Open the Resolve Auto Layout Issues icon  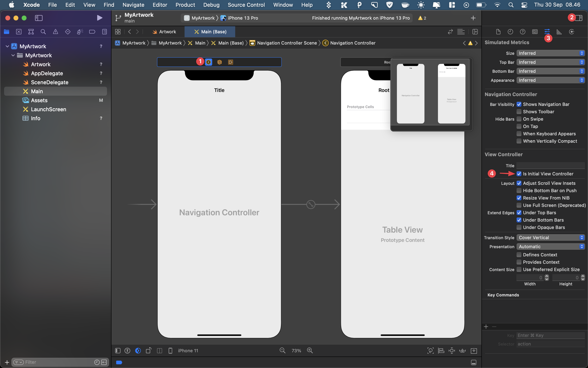(x=462, y=350)
